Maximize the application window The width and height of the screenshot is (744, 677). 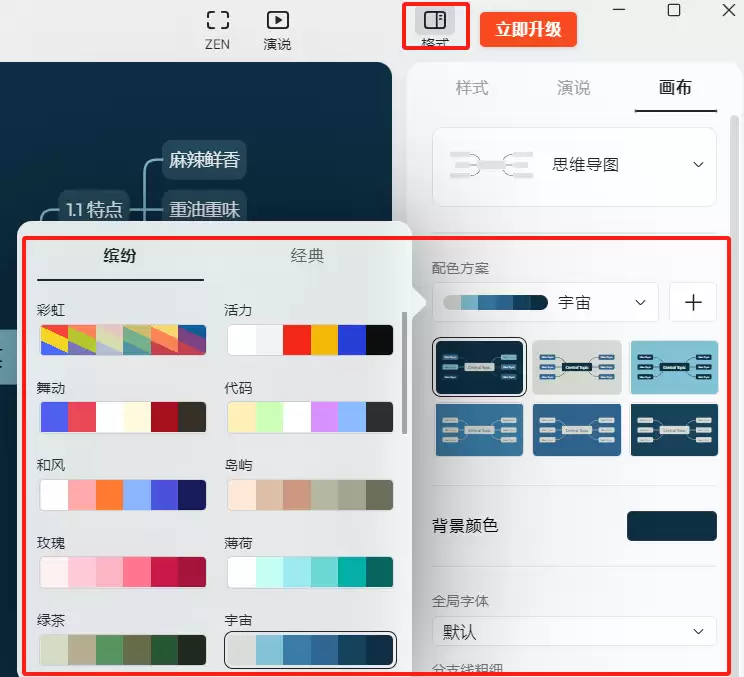(674, 10)
